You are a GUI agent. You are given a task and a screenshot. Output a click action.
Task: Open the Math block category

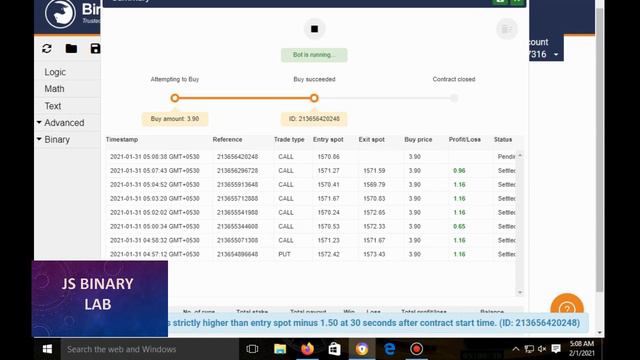tap(54, 89)
